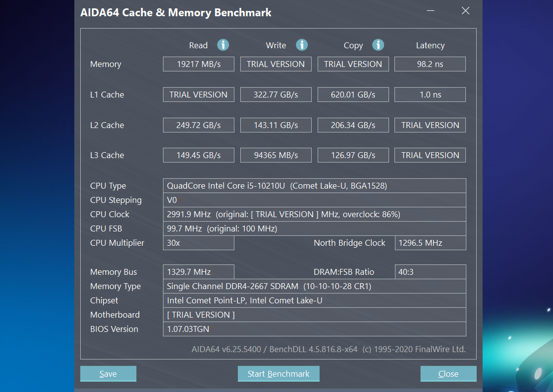The width and height of the screenshot is (553, 392).
Task: Select L2 Cache latency TRIAL VERSION field
Action: 430,125
